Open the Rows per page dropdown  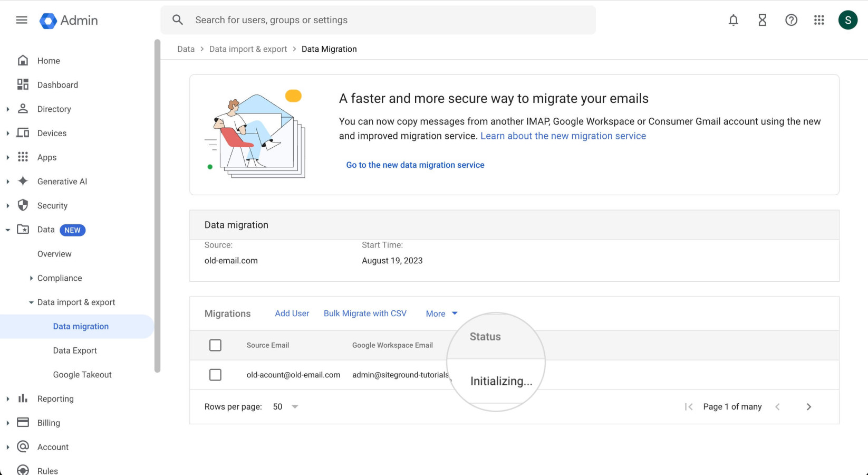click(285, 406)
